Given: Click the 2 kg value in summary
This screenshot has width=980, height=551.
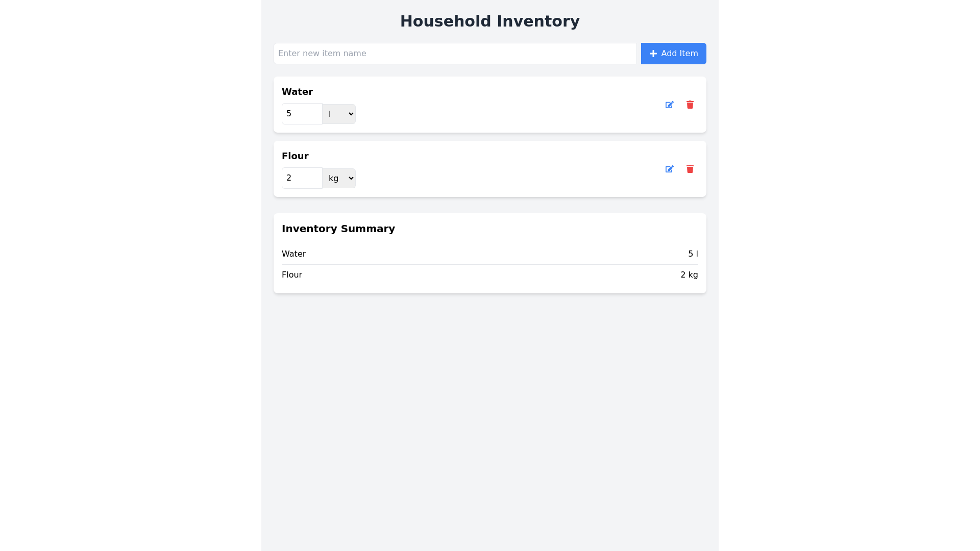Looking at the screenshot, I should (x=689, y=274).
